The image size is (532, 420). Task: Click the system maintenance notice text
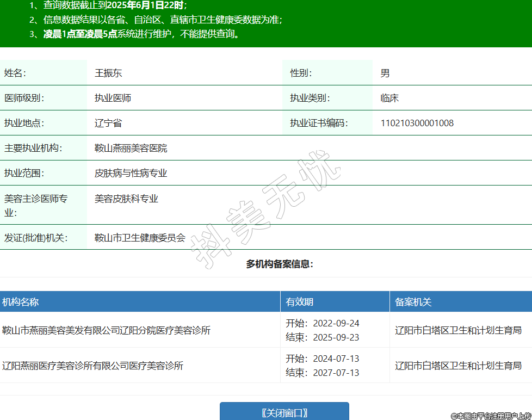pyautogui.click(x=141, y=34)
